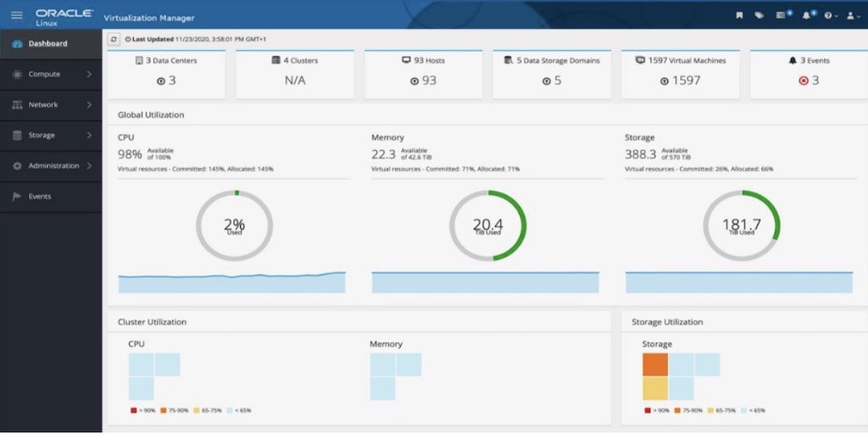
Task: Open the notifications bell in header
Action: (x=806, y=15)
